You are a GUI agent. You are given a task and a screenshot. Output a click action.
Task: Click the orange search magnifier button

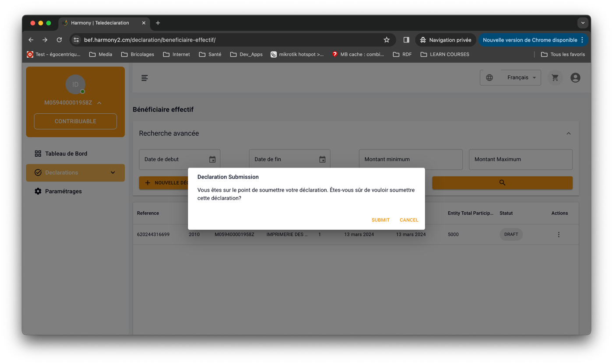502,183
